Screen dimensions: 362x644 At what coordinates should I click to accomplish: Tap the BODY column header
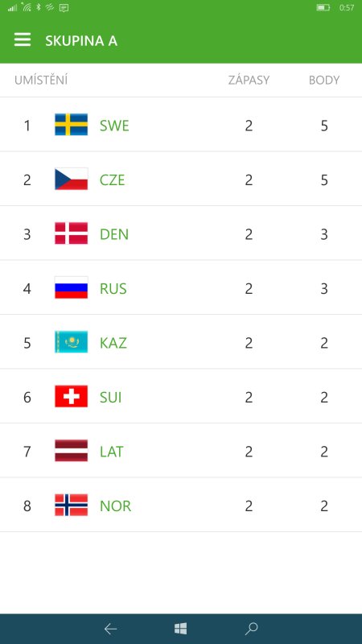tap(324, 80)
